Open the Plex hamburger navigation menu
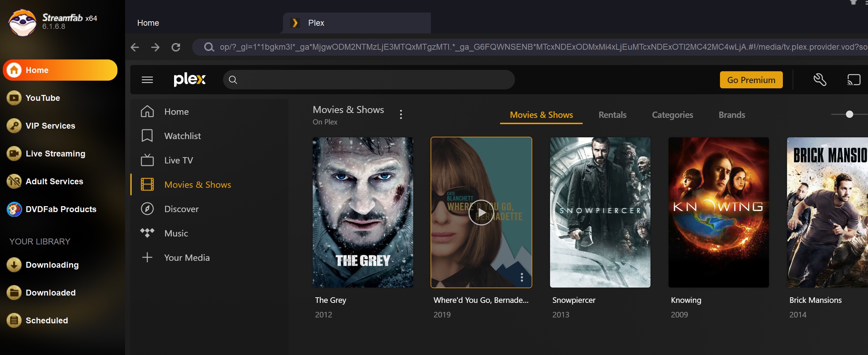This screenshot has width=868, height=355. [x=147, y=80]
